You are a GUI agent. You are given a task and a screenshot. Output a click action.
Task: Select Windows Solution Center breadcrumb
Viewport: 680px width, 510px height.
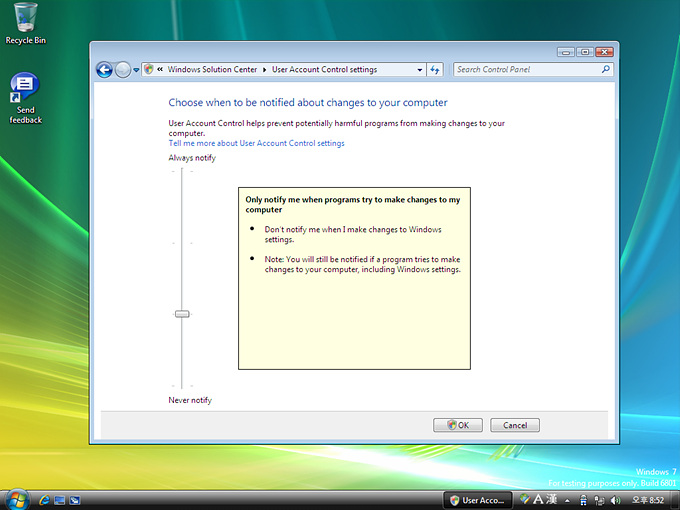pyautogui.click(x=212, y=69)
